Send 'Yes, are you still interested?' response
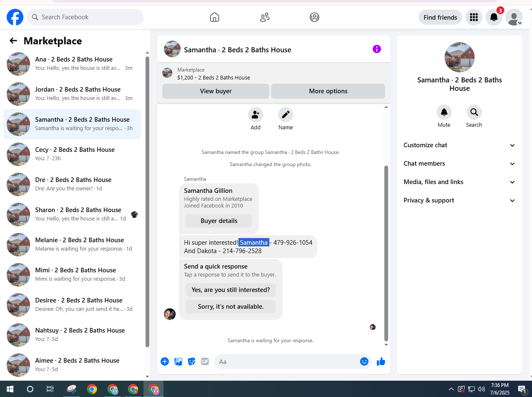Viewport: 532px width, 397px height. coord(231,290)
